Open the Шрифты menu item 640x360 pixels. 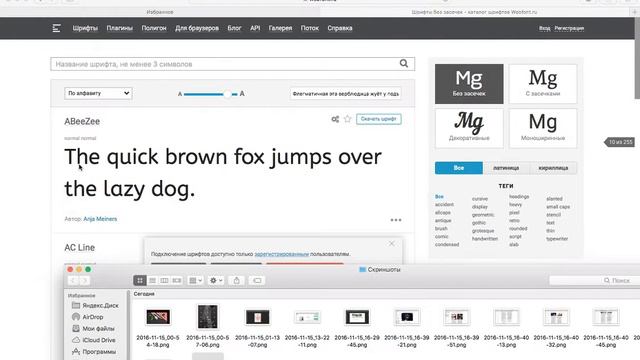pos(85,28)
